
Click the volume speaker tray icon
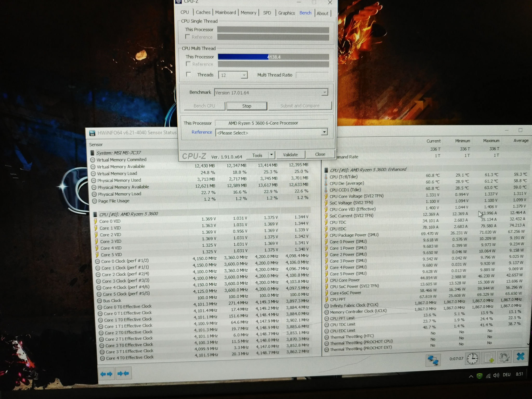[496, 375]
